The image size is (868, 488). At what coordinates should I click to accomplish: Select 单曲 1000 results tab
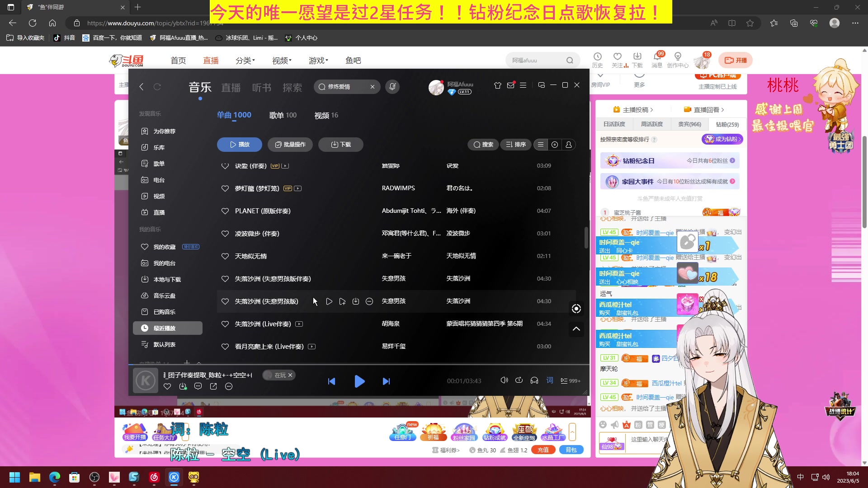(234, 115)
